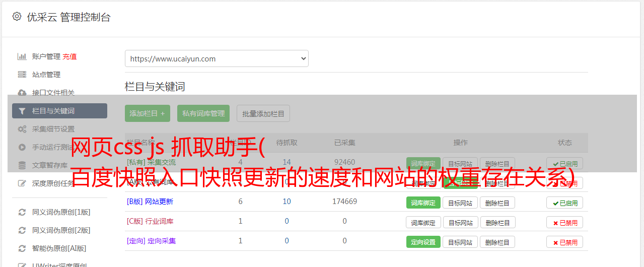
Task: Click the 添加栏目 + button
Action: (148, 113)
